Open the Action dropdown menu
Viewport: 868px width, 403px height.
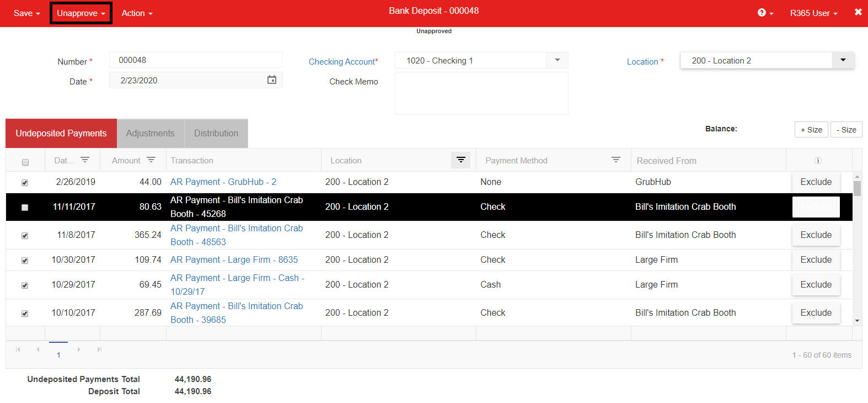(137, 13)
